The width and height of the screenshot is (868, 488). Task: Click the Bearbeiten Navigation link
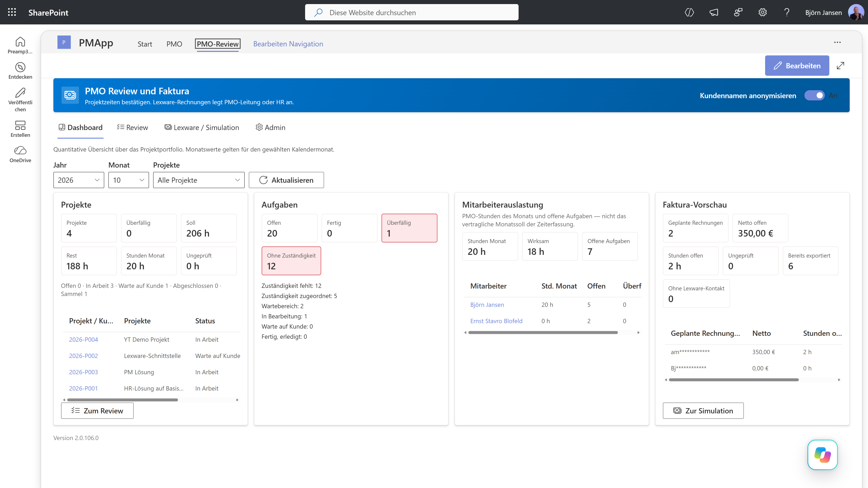pos(288,44)
